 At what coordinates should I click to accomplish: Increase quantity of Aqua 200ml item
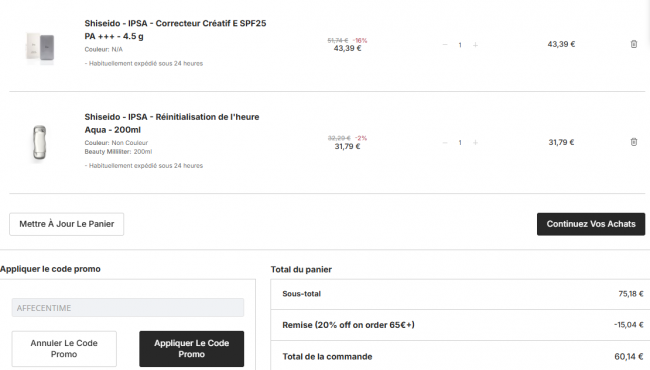pos(475,143)
